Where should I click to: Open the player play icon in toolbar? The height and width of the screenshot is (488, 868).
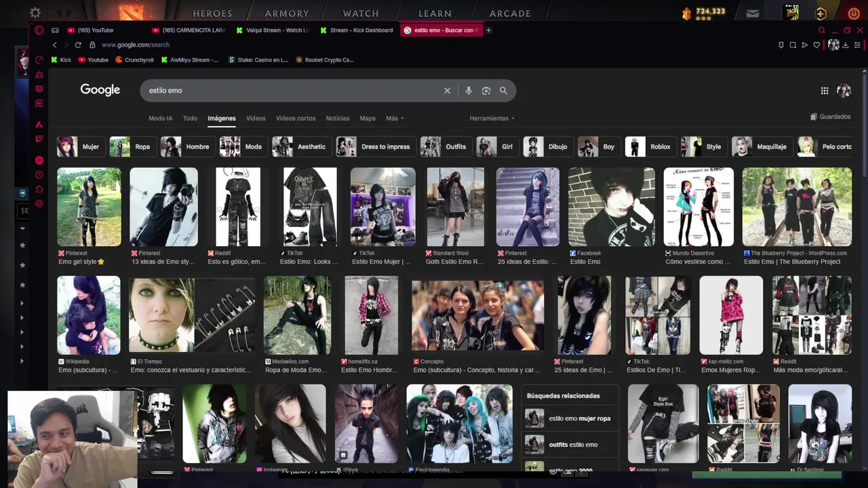805,45
